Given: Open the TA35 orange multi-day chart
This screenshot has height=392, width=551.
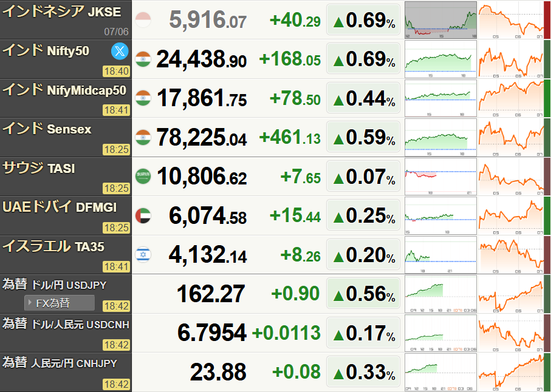Looking at the screenshot, I should tap(511, 255).
